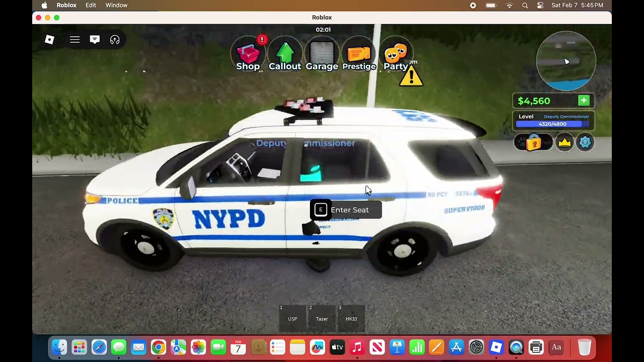Click the $4,560 cash display
This screenshot has height=362, width=644.
(x=534, y=101)
